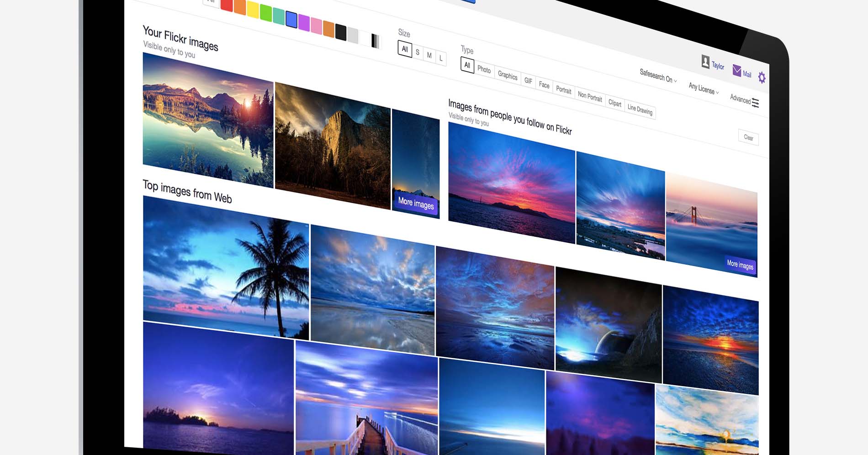Pick the red color swatch
Image resolution: width=868 pixels, height=455 pixels.
click(x=227, y=4)
